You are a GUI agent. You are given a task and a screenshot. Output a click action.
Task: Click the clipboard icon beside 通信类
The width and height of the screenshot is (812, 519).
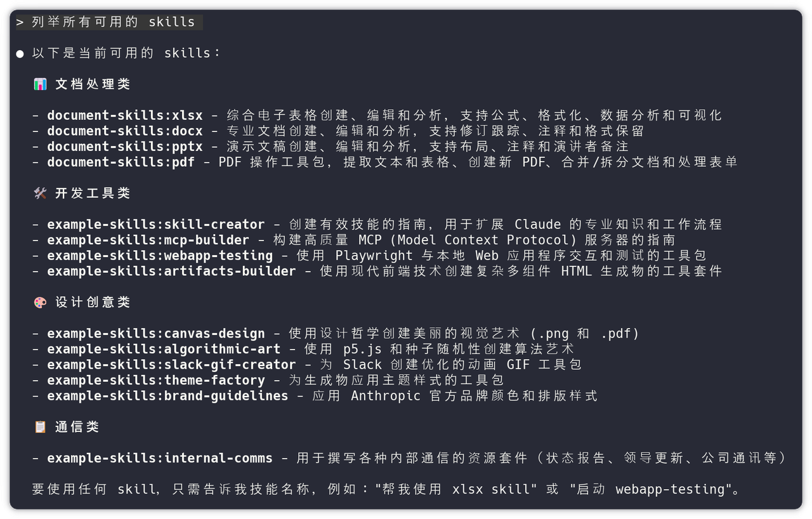pyautogui.click(x=40, y=427)
